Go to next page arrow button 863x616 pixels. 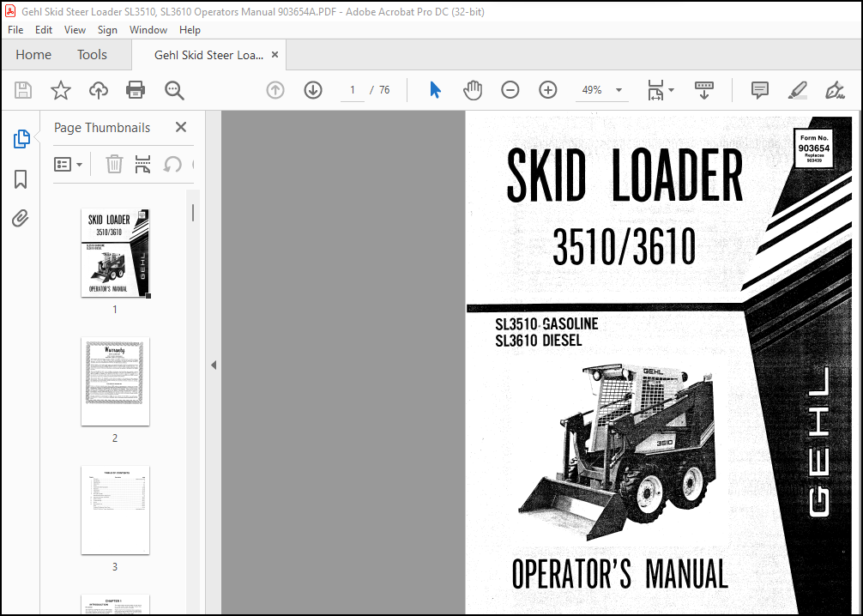tap(313, 90)
